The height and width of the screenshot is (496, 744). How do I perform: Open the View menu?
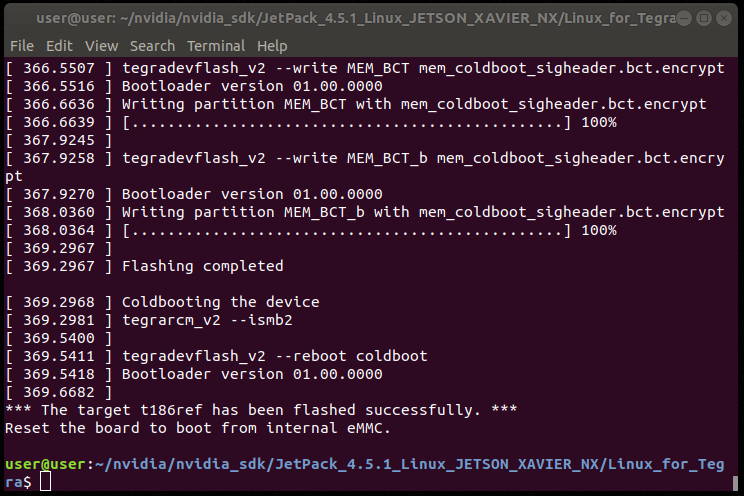click(x=101, y=46)
